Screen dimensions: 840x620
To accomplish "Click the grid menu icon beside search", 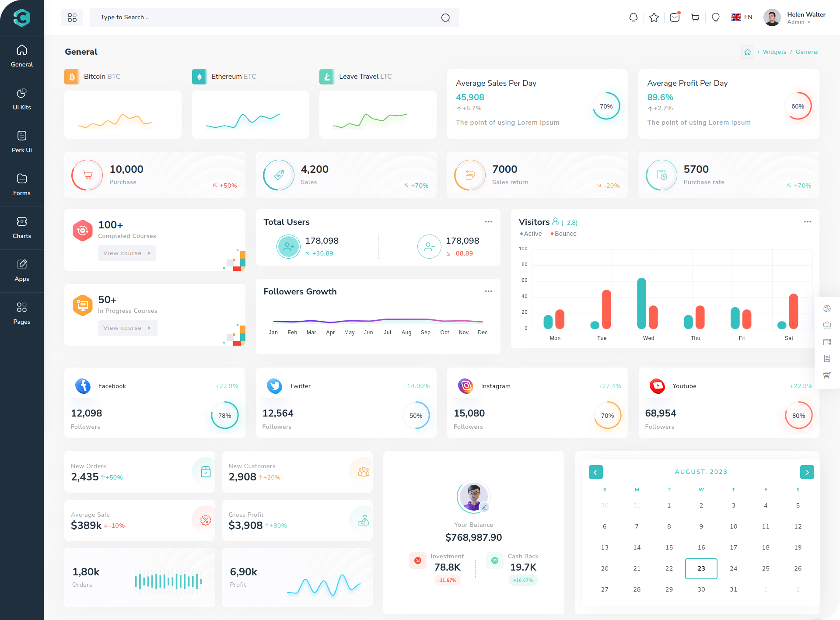I will click(72, 18).
